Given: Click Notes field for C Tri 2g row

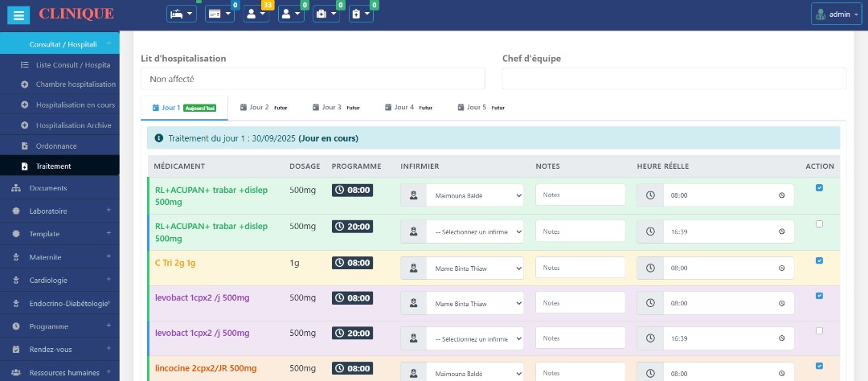Looking at the screenshot, I should (x=580, y=268).
